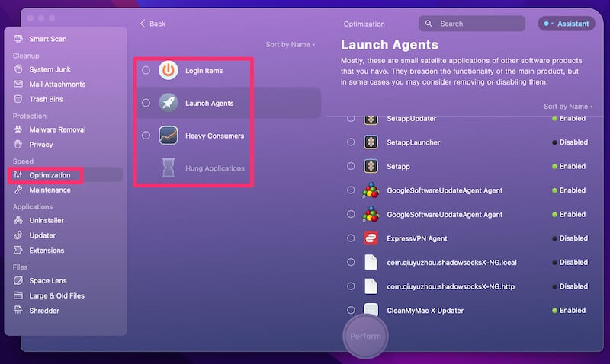Open Sort by Name above agents list
The height and width of the screenshot is (364, 610).
[568, 107]
